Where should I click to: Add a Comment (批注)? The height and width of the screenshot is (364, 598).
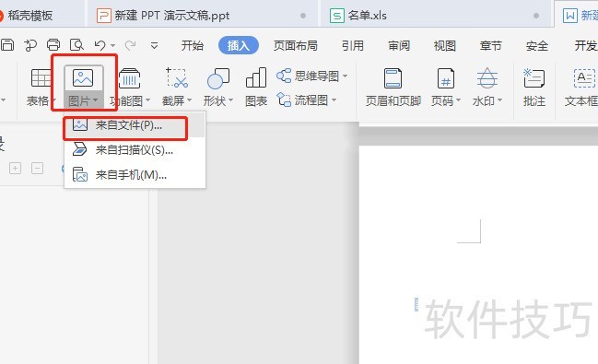534,78
